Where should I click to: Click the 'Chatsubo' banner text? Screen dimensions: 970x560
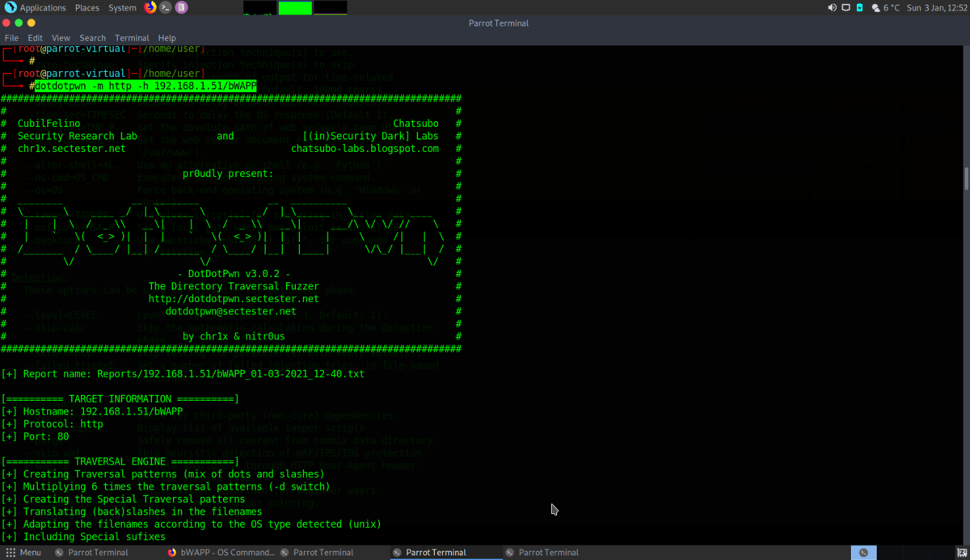tap(415, 124)
